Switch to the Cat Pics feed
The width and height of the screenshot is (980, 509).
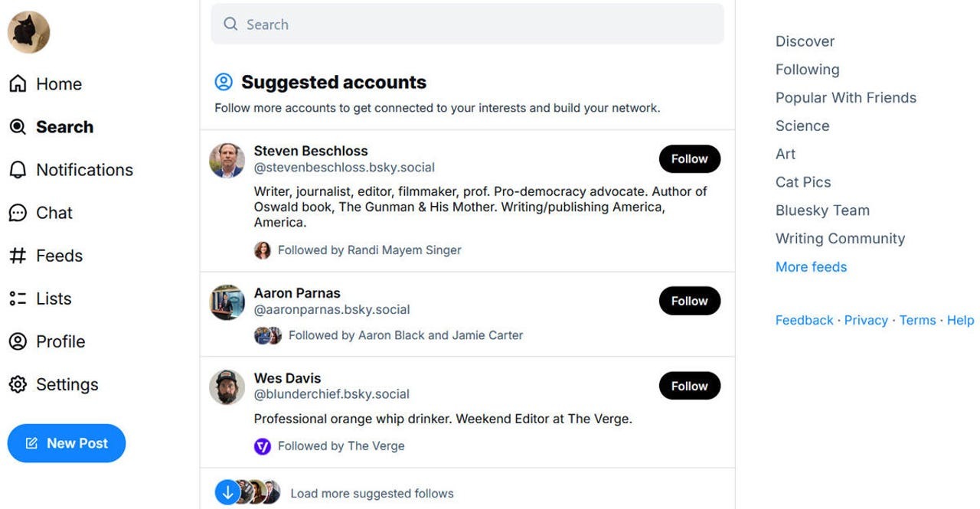click(803, 182)
